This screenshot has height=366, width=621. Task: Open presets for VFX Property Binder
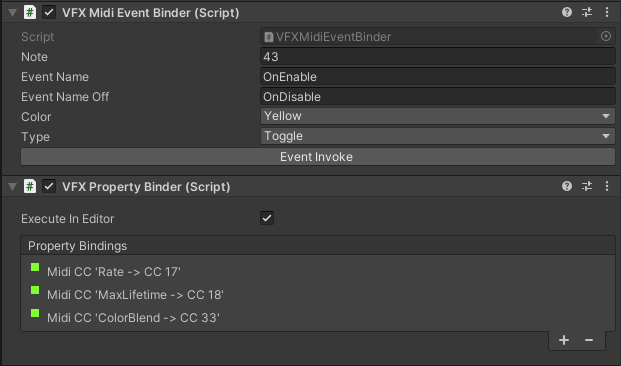pyautogui.click(x=587, y=186)
